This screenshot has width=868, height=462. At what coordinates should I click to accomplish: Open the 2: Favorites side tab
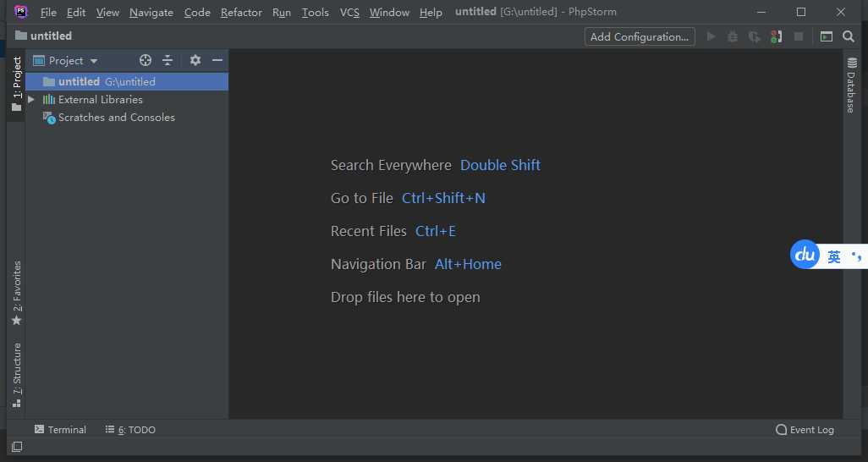(x=17, y=293)
